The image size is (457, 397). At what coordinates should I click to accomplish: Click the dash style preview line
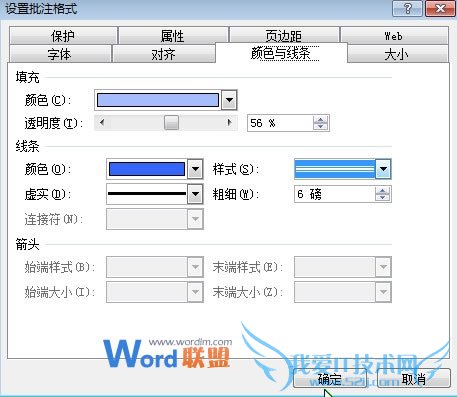pos(147,194)
